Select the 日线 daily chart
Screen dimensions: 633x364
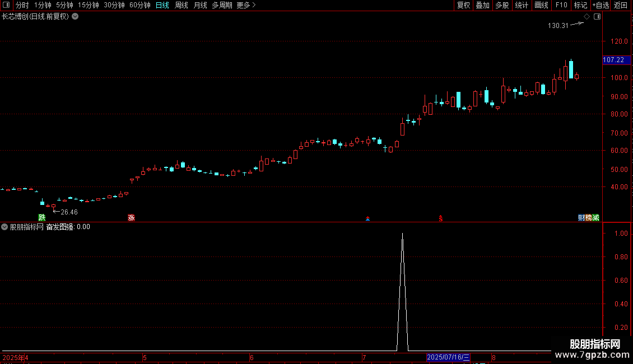(x=162, y=5)
